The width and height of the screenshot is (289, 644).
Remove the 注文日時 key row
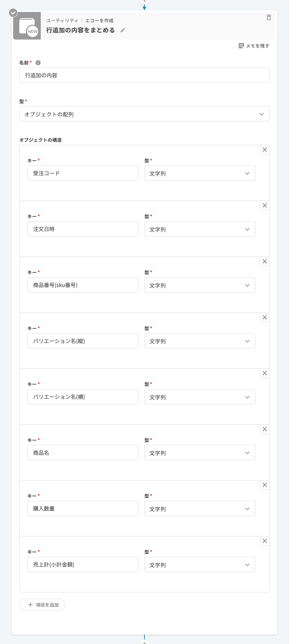pos(265,206)
